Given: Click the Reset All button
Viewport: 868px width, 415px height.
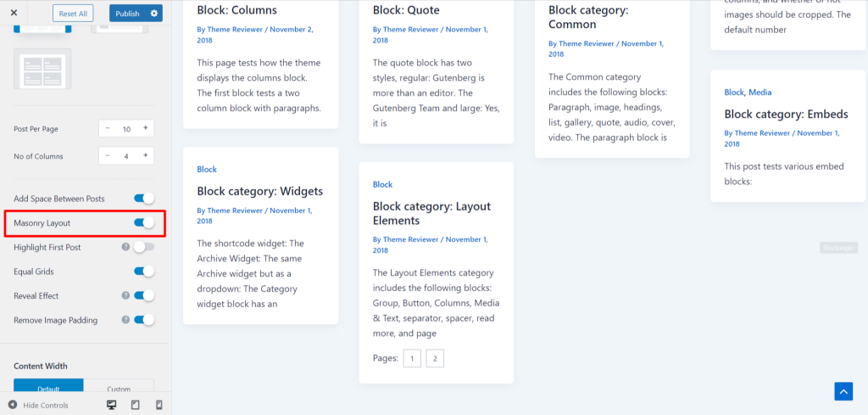Looking at the screenshot, I should click(73, 14).
